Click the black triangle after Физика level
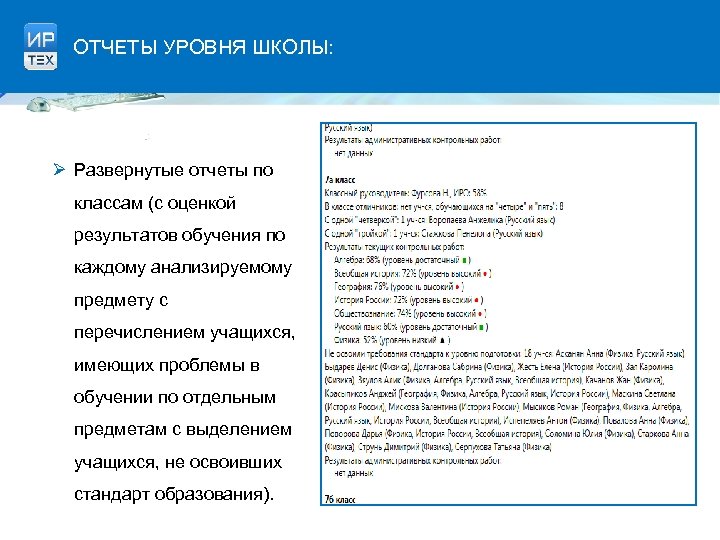This screenshot has width=720, height=540. [x=442, y=341]
